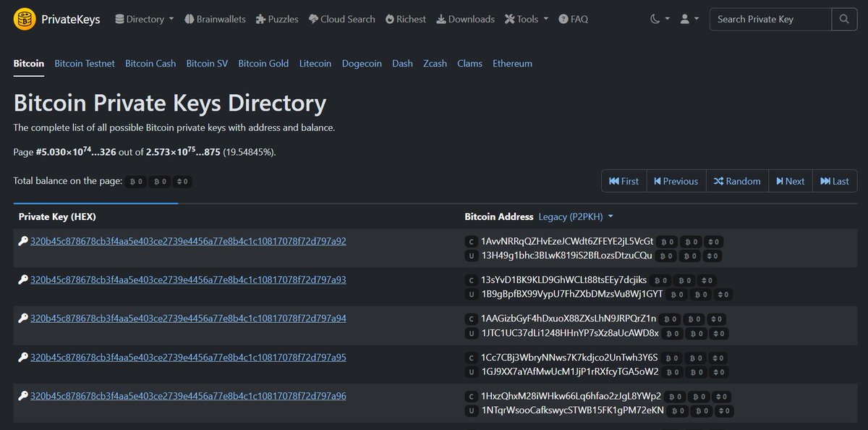Click the C badge beside address 1AAGizbGyF4
The width and height of the screenshot is (868, 430).
coord(472,319)
